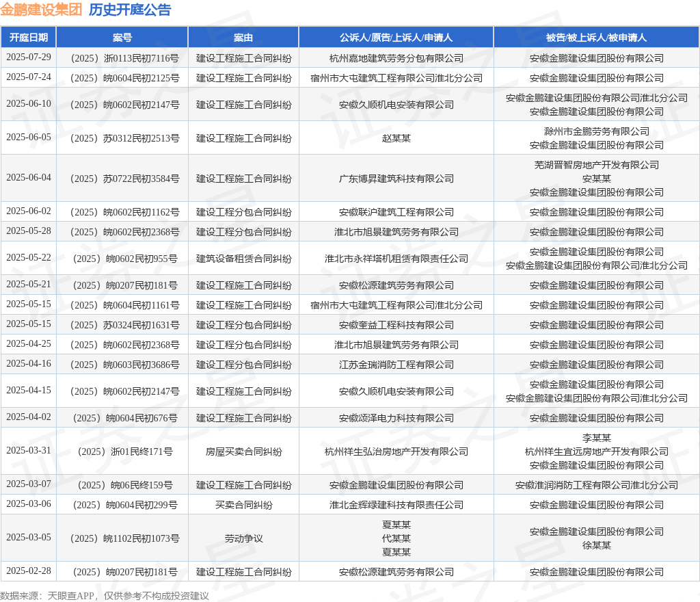Click date cell 2025-06-02
Screen dimensions: 700x602
pos(29,211)
